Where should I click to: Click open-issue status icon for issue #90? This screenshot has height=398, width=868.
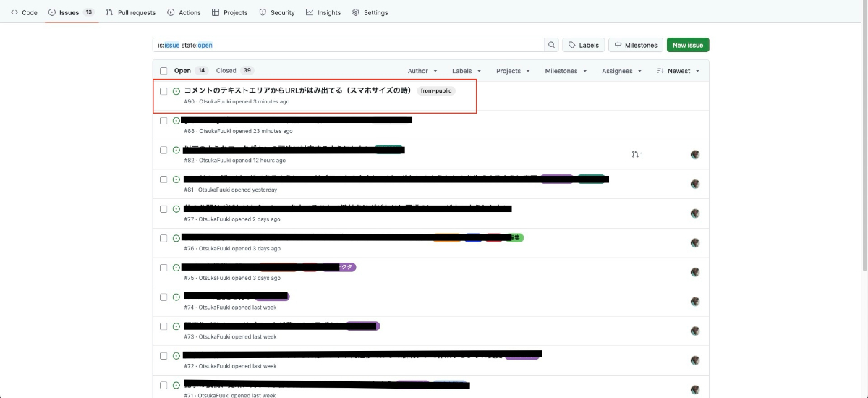pos(176,91)
